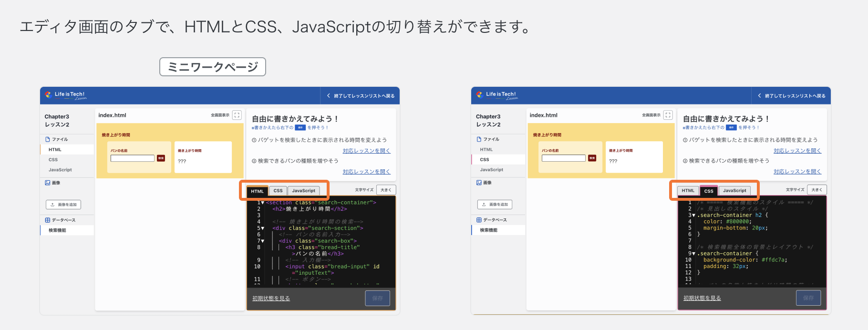Click Chapter3 レッスン2 heading in CSS-view screenshot

click(x=488, y=120)
